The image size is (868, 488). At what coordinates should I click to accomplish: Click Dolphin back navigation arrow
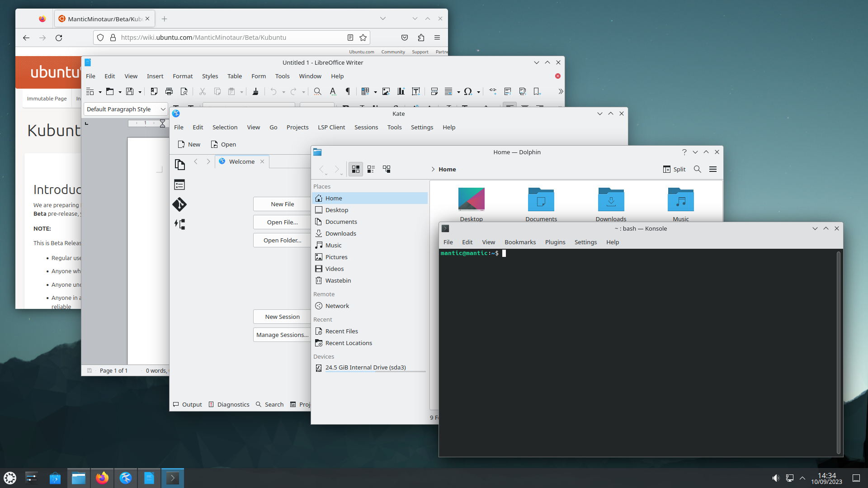click(322, 169)
